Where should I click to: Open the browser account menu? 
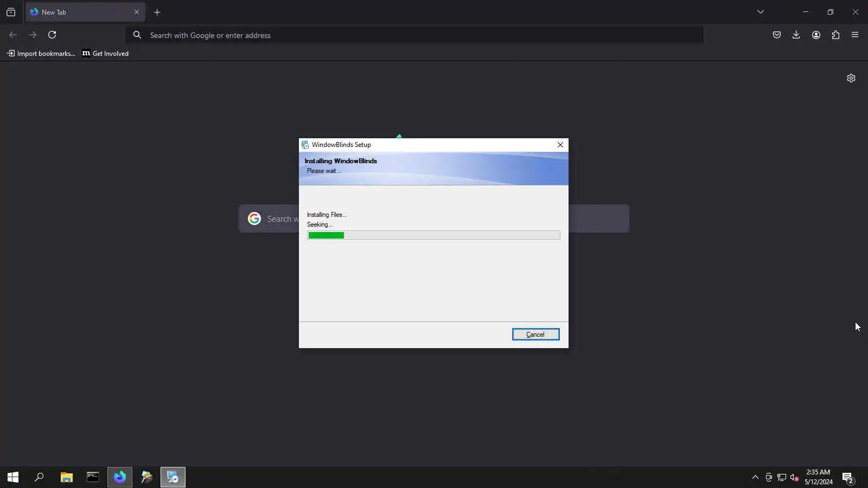[x=816, y=35]
